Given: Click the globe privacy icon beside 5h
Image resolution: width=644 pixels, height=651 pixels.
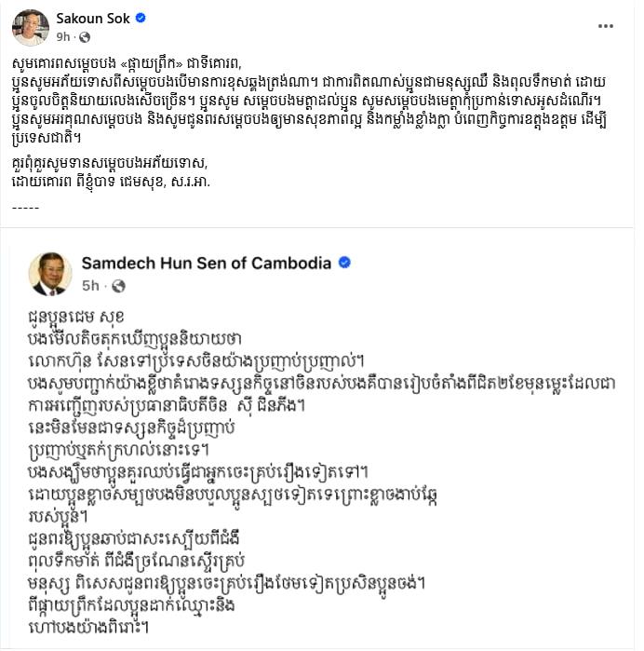Looking at the screenshot, I should pos(119,286).
